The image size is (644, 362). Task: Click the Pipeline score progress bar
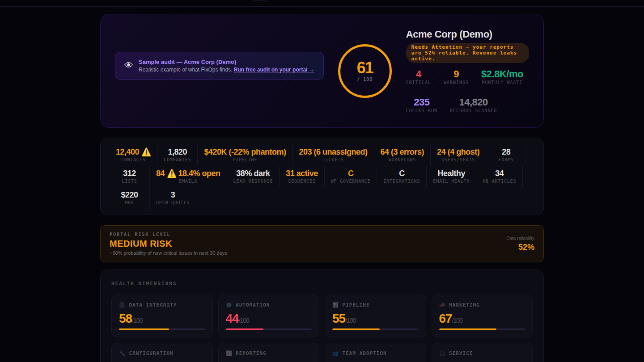375,329
